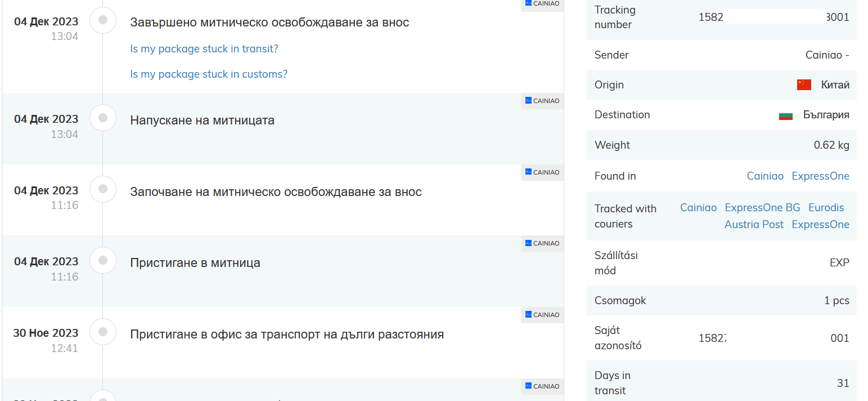Click the 'Destination' label

point(622,115)
